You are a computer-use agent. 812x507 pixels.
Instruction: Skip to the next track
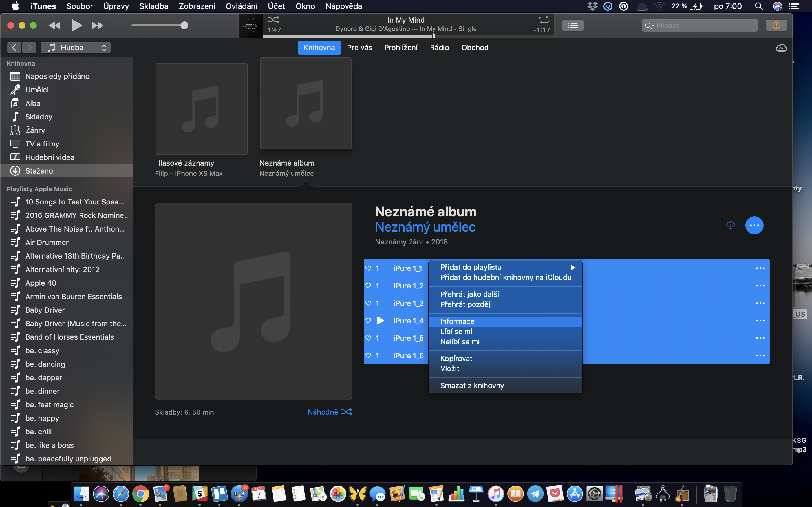[x=97, y=25]
